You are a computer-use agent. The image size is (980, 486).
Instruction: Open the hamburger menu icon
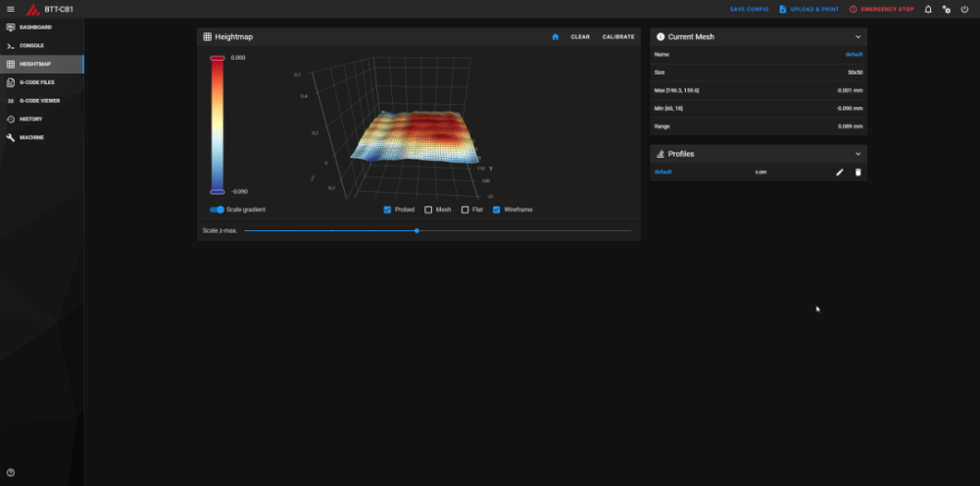[11, 10]
